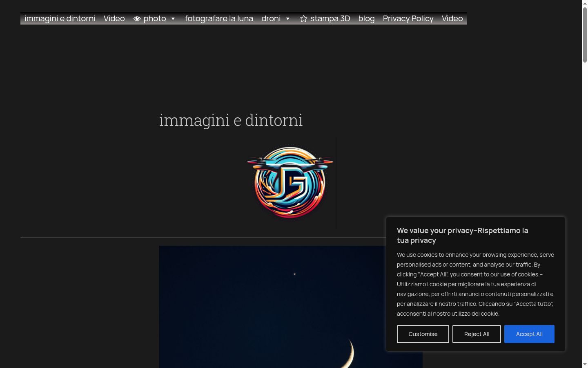
Task: Click the drone logo image
Action: (x=290, y=182)
